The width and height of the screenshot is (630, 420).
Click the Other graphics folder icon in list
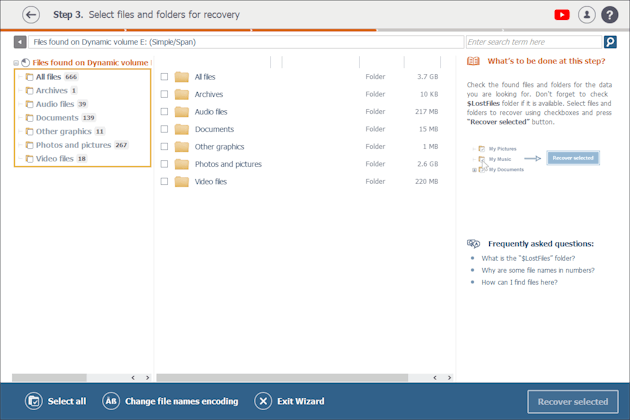tap(182, 146)
